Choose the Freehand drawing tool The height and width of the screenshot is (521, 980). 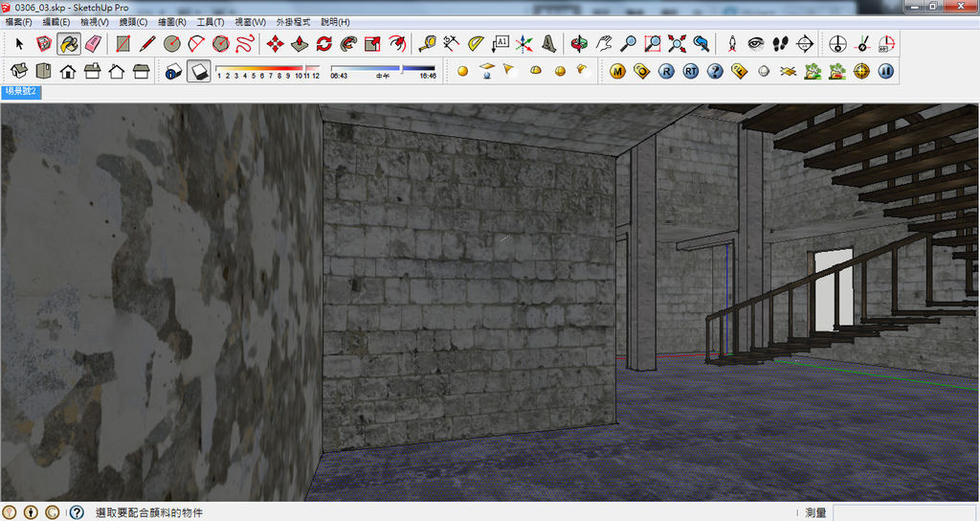245,44
